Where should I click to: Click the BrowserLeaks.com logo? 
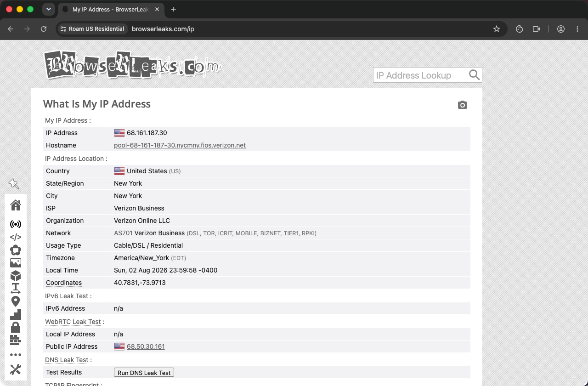coord(133,65)
